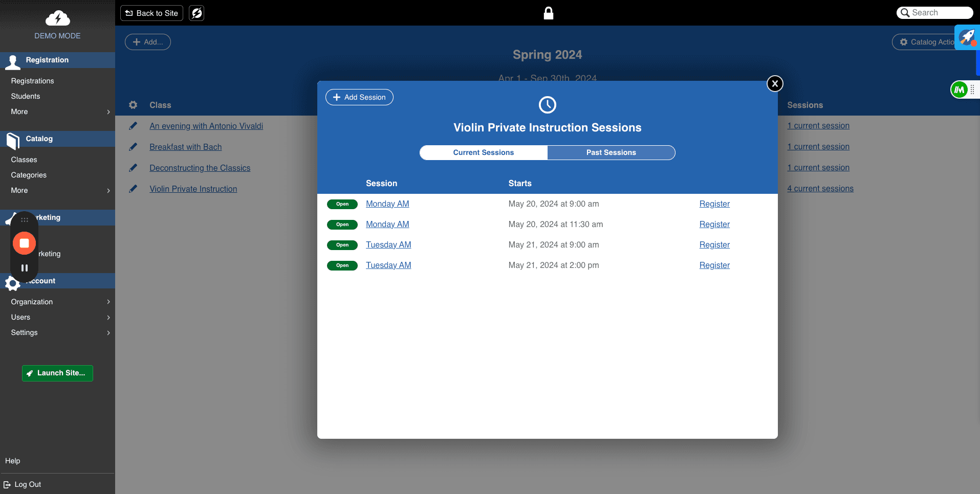Open Help in the sidebar
The width and height of the screenshot is (980, 494).
13,461
